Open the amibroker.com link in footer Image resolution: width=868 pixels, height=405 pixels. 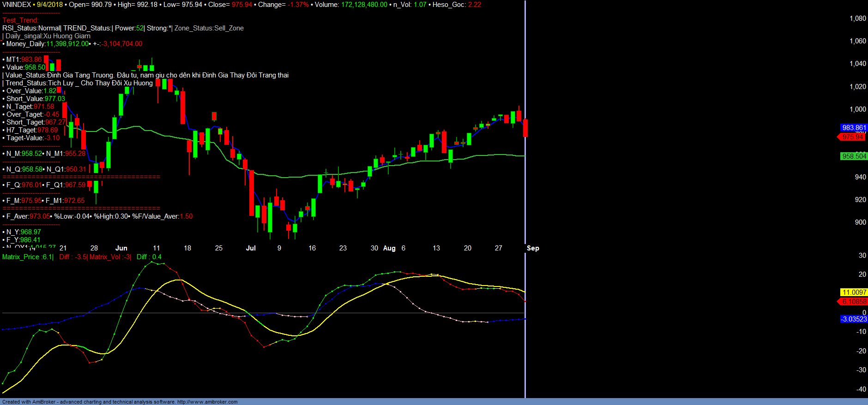pyautogui.click(x=207, y=402)
